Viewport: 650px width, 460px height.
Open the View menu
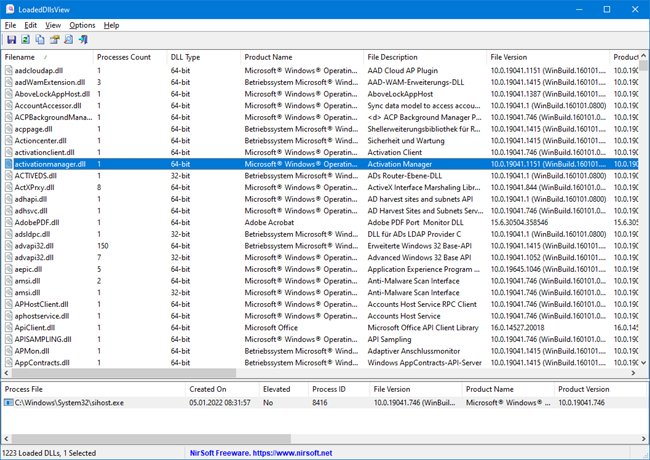(53, 24)
